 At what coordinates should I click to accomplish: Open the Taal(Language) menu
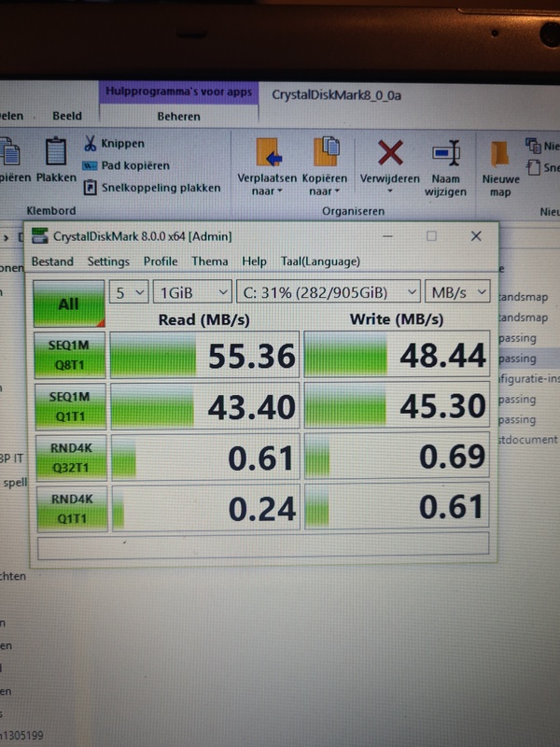click(320, 261)
